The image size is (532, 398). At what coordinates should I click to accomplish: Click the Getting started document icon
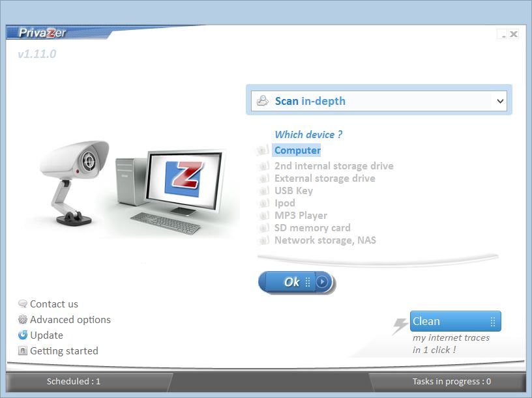pos(23,350)
